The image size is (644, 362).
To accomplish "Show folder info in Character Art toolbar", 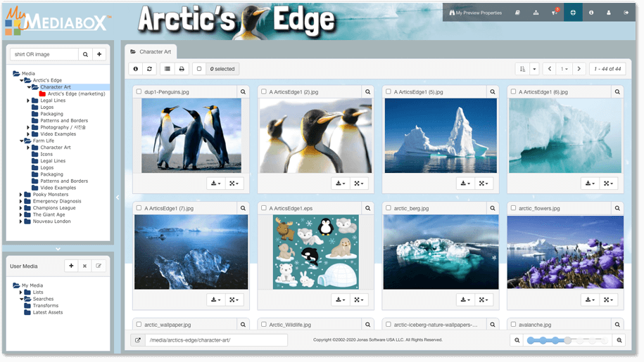I will coord(136,69).
